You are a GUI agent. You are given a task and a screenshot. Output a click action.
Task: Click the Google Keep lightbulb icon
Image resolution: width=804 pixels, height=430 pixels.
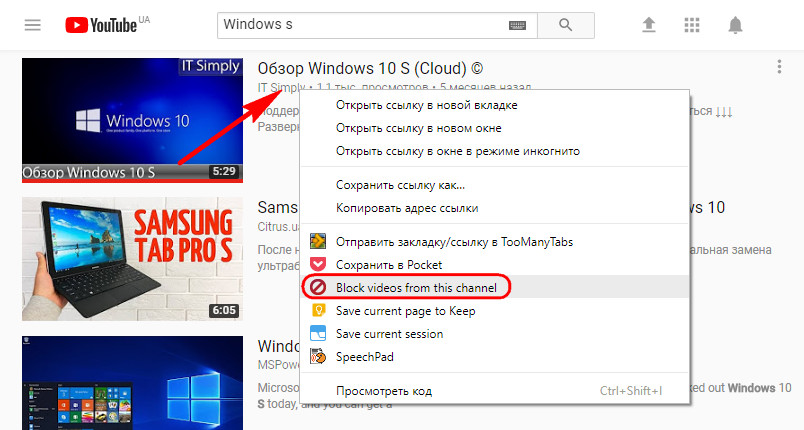point(318,311)
